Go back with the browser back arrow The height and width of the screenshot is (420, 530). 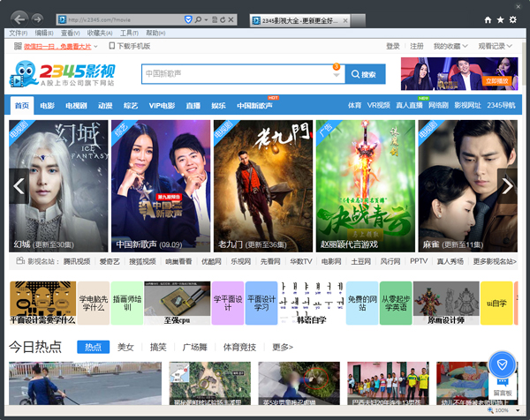coord(19,19)
